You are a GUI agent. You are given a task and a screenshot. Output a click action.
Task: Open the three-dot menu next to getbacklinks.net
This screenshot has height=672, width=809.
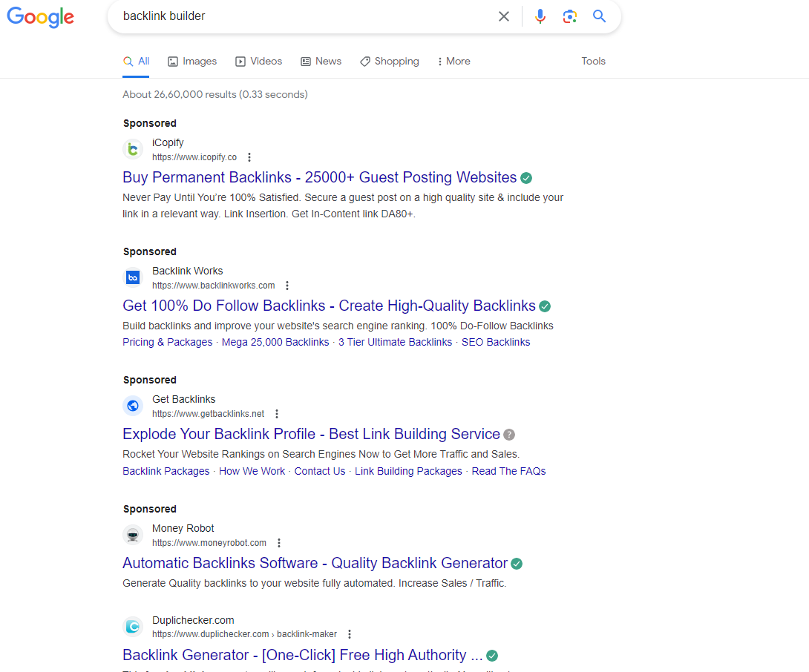point(277,414)
